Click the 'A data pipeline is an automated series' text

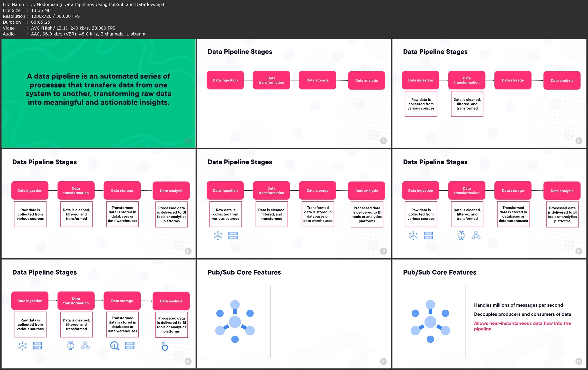click(x=98, y=89)
